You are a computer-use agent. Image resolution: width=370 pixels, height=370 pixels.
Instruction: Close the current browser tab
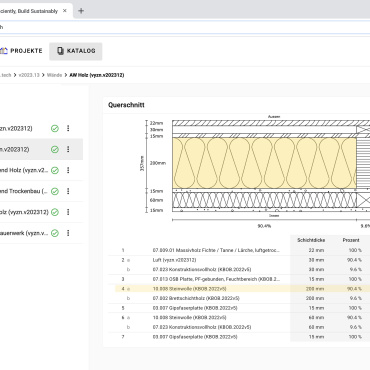[x=65, y=11]
